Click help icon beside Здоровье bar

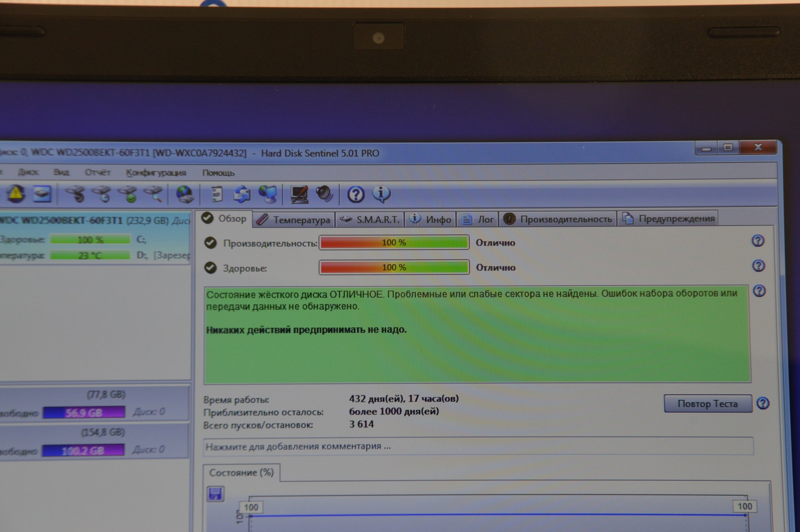tap(759, 266)
